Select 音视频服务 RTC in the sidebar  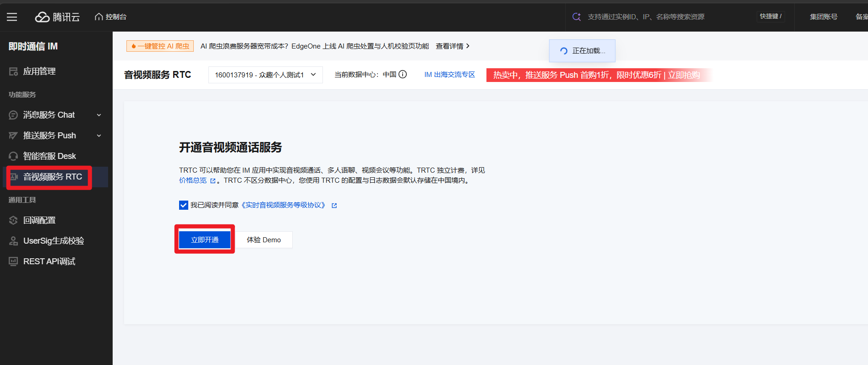coord(55,177)
